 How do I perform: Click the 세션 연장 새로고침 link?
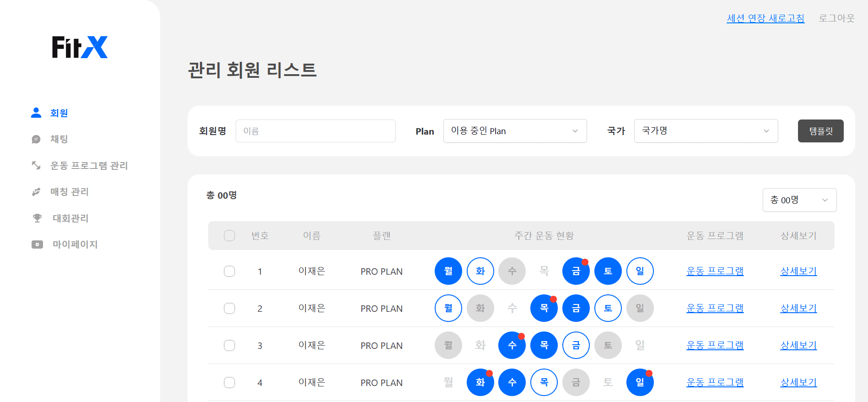pos(765,18)
